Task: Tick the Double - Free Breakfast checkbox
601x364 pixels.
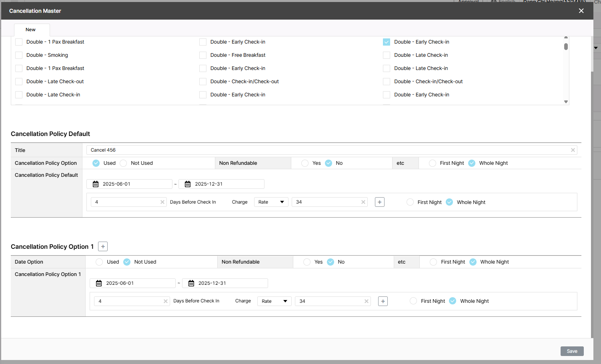Action: (x=203, y=55)
